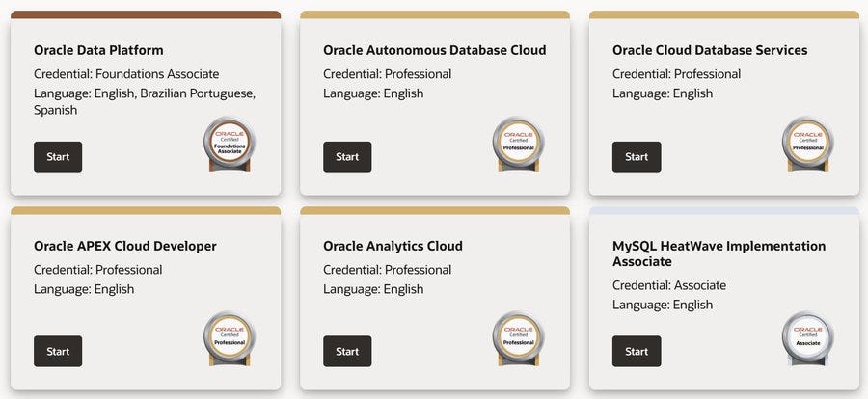Image resolution: width=868 pixels, height=399 pixels.
Task: Click the Oracle Analytics Cloud title
Action: [393, 246]
